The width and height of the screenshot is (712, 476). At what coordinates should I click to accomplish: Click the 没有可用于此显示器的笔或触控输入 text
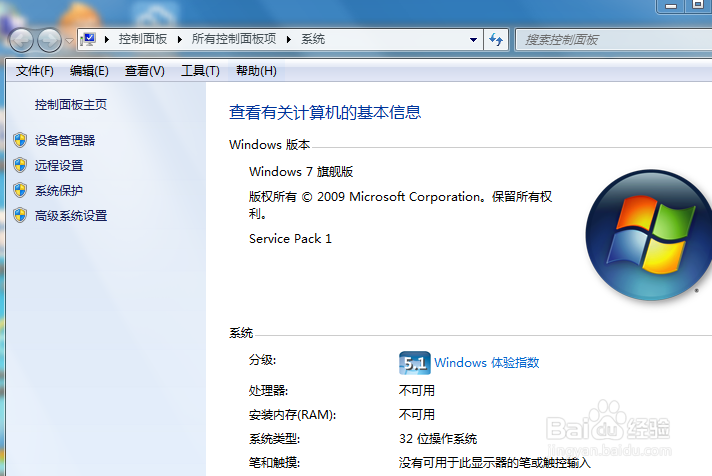click(494, 462)
